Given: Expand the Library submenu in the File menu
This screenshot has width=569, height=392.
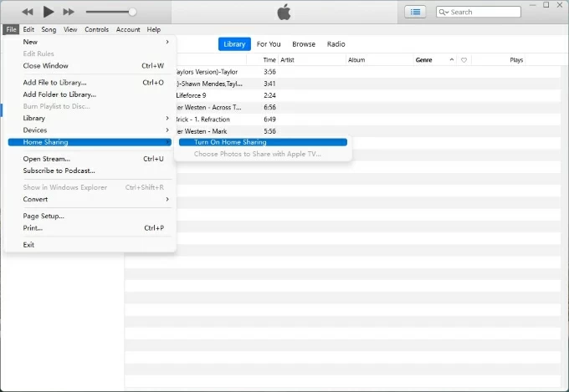Looking at the screenshot, I should 90,118.
